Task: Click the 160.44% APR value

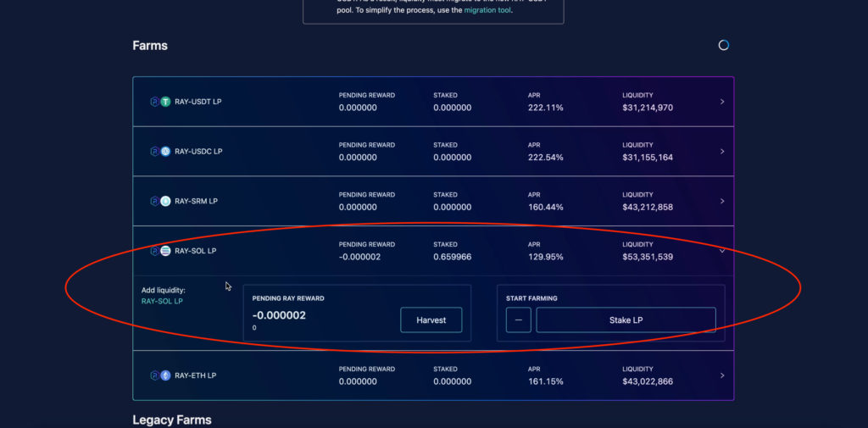Action: (x=545, y=207)
